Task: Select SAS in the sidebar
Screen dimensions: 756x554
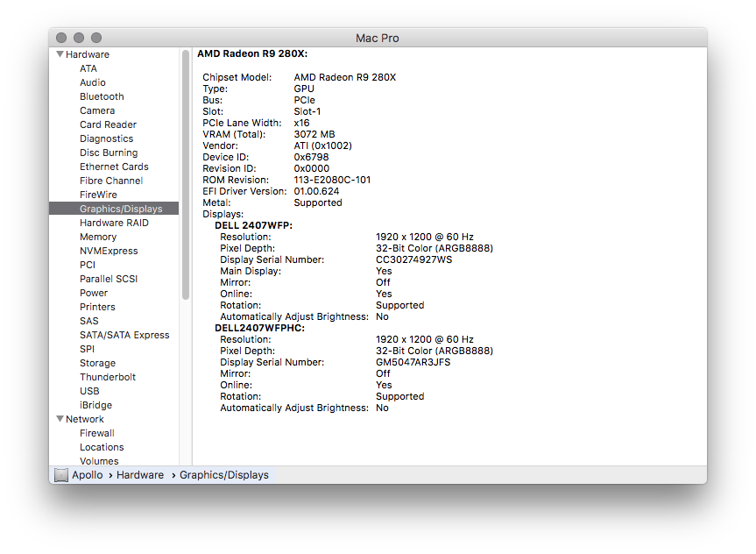Action: click(x=88, y=321)
